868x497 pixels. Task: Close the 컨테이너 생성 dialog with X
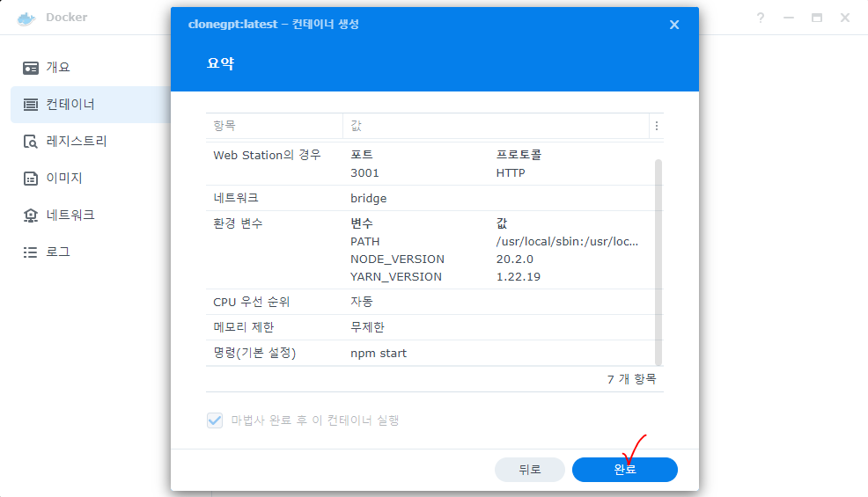674,25
